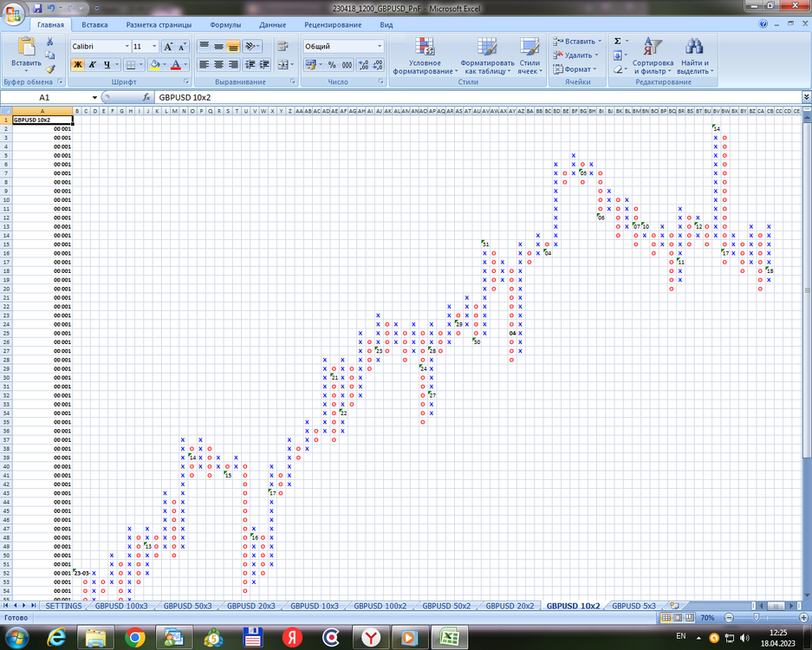Switch to Page Layout view in status bar
The width and height of the screenshot is (812, 650).
(x=678, y=617)
